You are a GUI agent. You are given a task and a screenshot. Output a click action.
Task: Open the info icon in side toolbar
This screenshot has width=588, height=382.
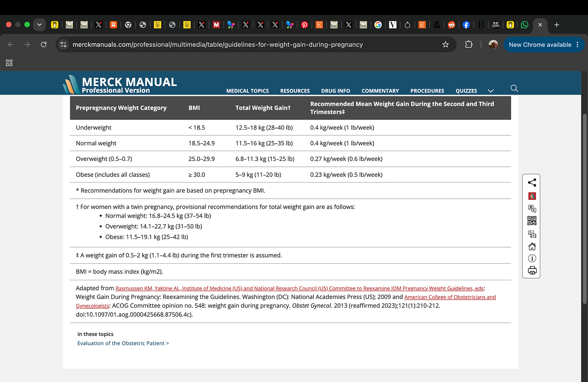(x=532, y=258)
